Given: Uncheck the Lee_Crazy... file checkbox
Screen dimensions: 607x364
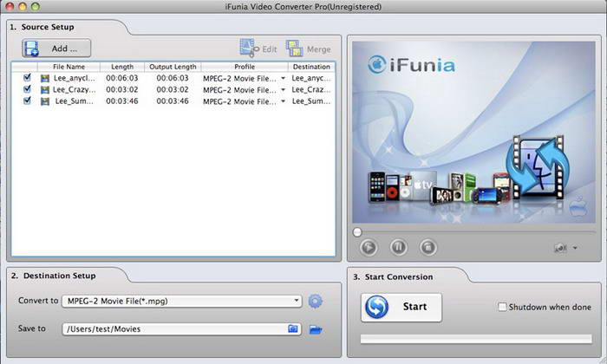Looking at the screenshot, I should pyautogui.click(x=27, y=89).
